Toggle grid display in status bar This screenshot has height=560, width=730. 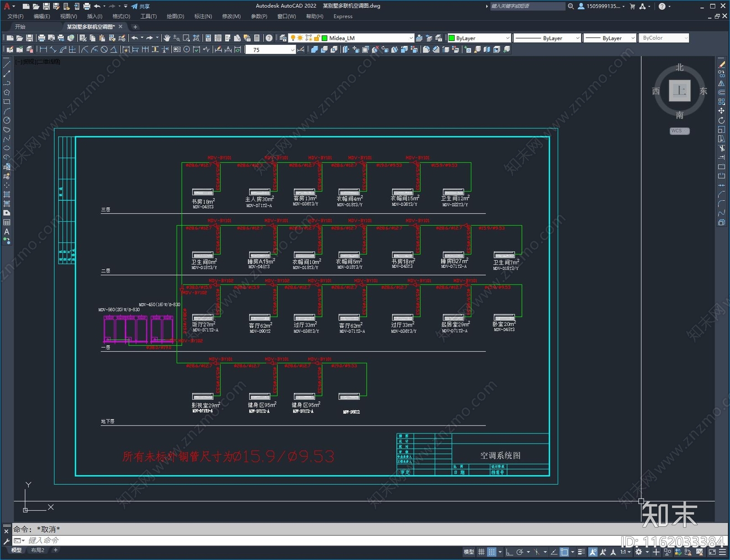point(481,552)
